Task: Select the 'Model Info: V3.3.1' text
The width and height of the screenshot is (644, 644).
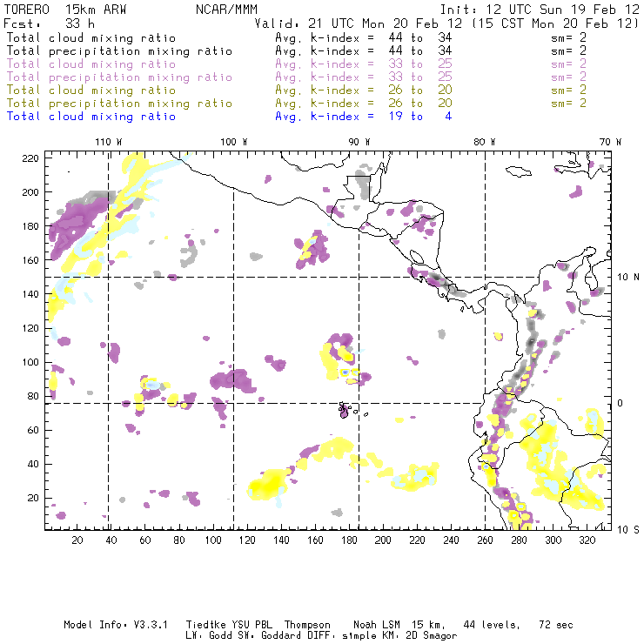Action: [x=116, y=625]
